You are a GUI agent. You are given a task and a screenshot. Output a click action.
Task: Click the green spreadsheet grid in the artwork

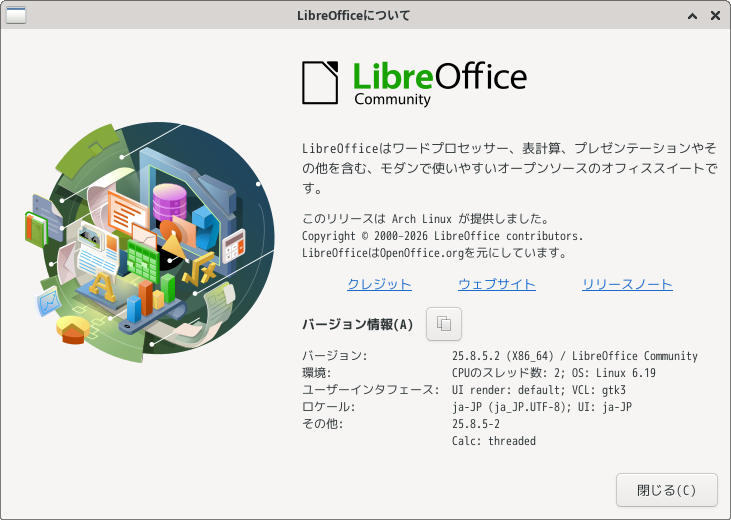[x=143, y=259]
